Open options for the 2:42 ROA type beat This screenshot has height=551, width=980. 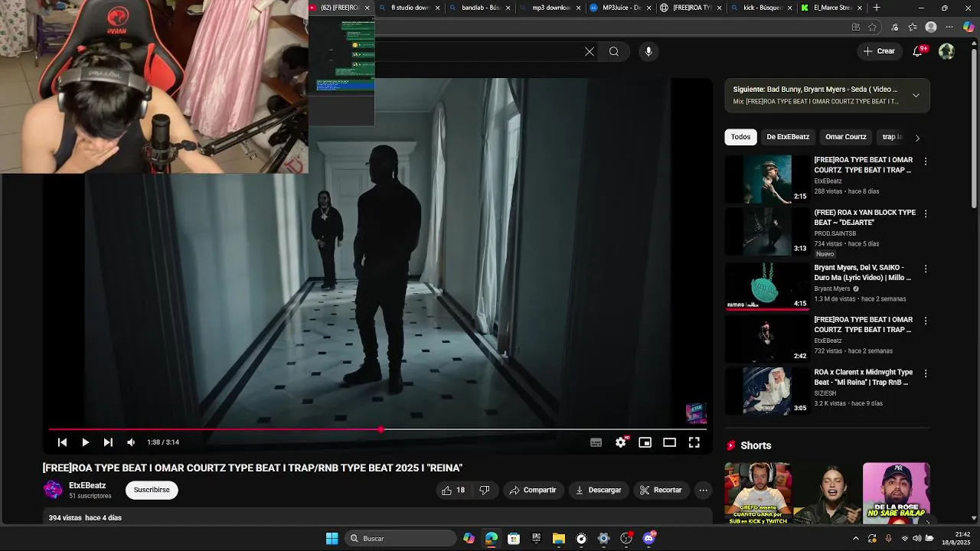(926, 321)
